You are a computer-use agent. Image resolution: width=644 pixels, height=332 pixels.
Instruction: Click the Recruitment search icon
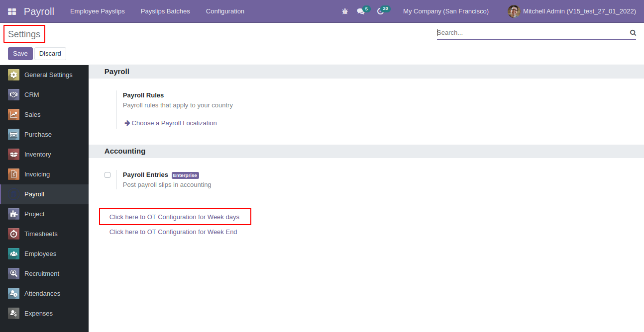tap(13, 274)
